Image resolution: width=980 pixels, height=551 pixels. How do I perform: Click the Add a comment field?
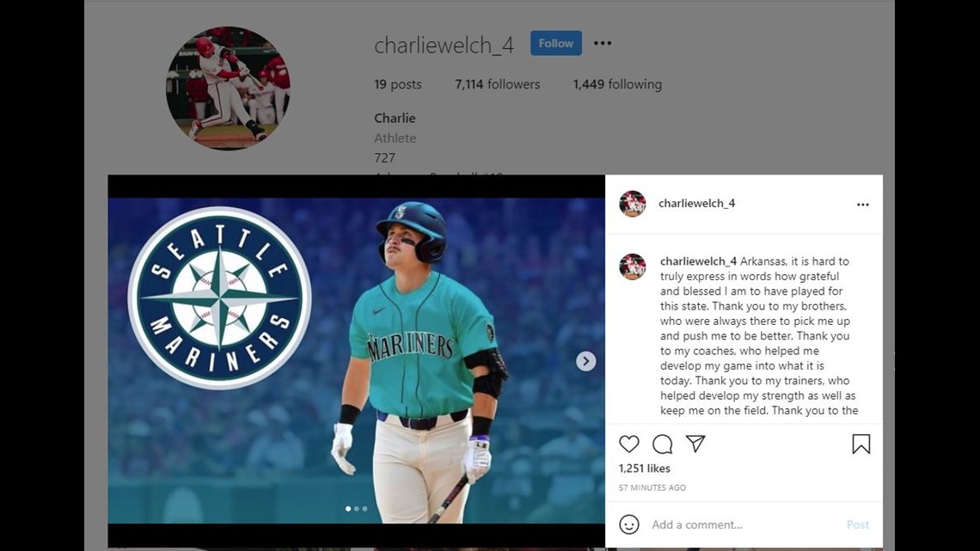coord(744,524)
